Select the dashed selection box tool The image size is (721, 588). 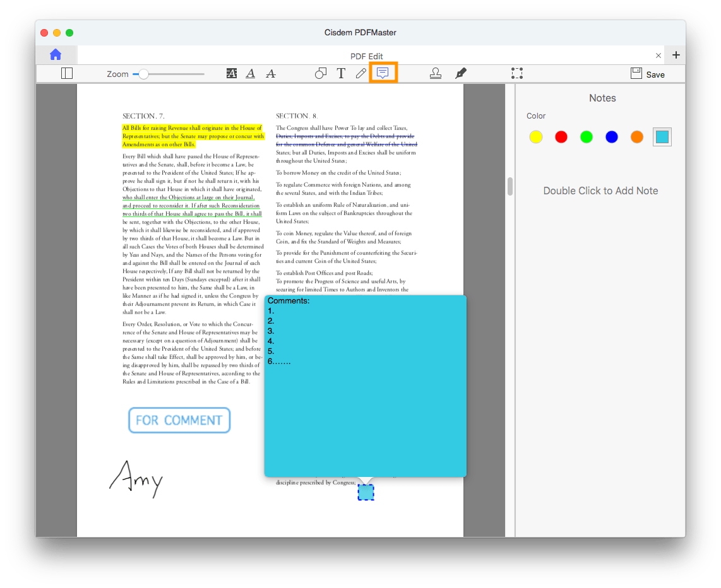coord(517,74)
